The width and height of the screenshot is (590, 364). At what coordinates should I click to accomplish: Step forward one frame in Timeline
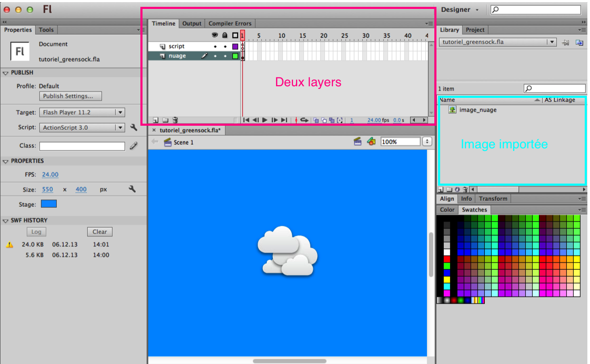tap(274, 120)
